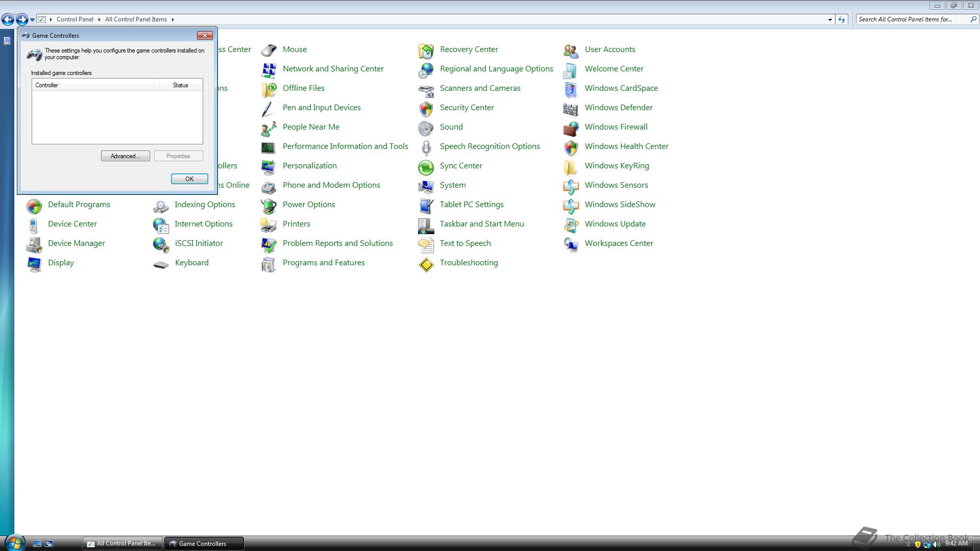This screenshot has height=551, width=980.
Task: Open the Workspaces Center link
Action: tap(619, 243)
